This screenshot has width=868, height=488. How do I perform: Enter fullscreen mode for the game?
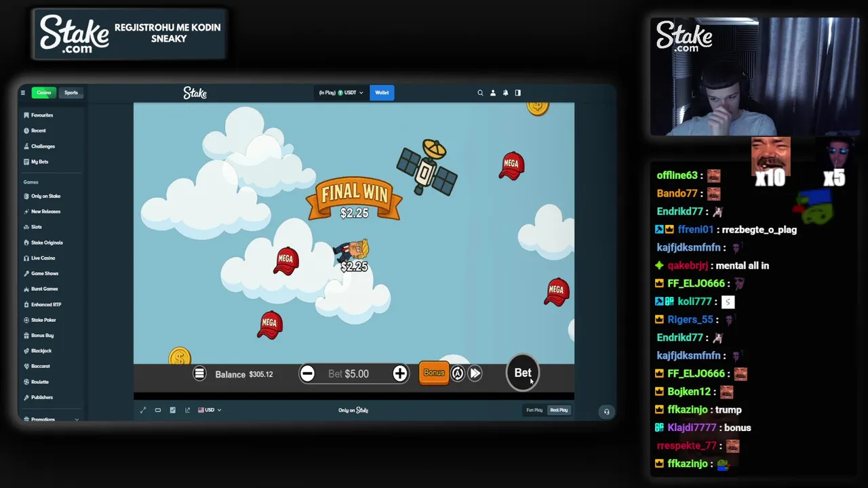click(x=143, y=410)
